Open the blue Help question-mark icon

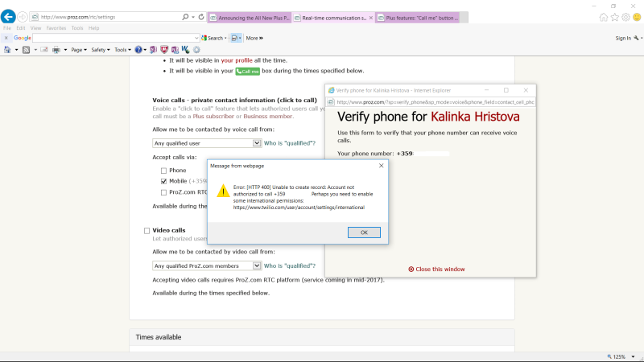click(x=138, y=50)
